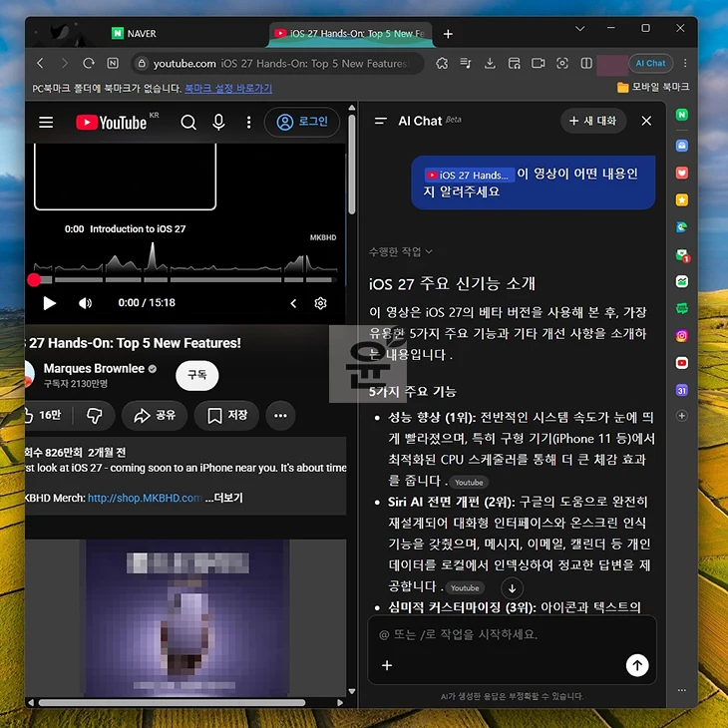Add attachment with plus in chat input

click(387, 665)
